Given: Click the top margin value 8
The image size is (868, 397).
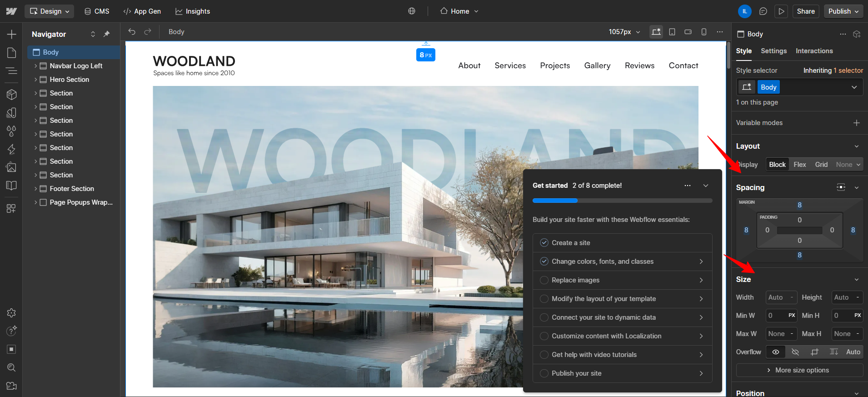Looking at the screenshot, I should (x=799, y=205).
